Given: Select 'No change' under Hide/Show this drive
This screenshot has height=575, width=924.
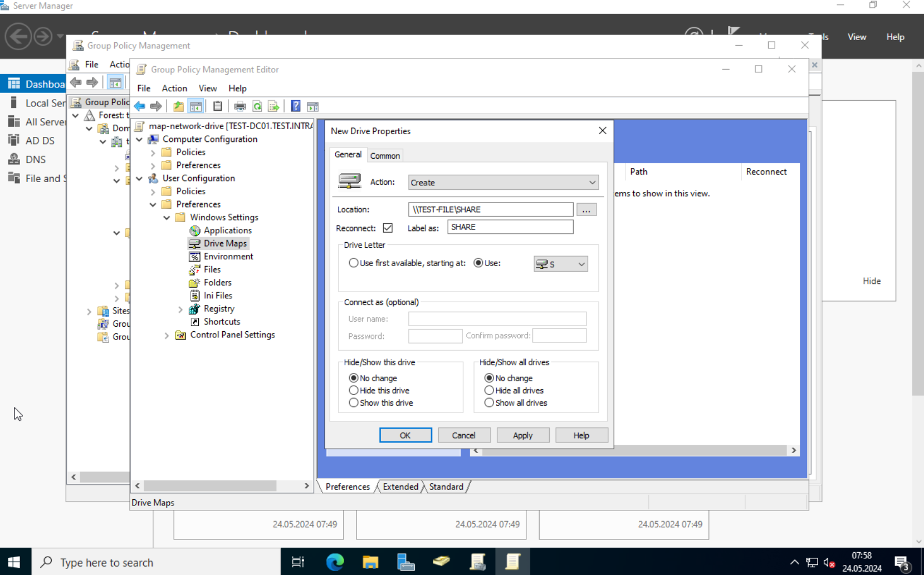Looking at the screenshot, I should coord(354,378).
